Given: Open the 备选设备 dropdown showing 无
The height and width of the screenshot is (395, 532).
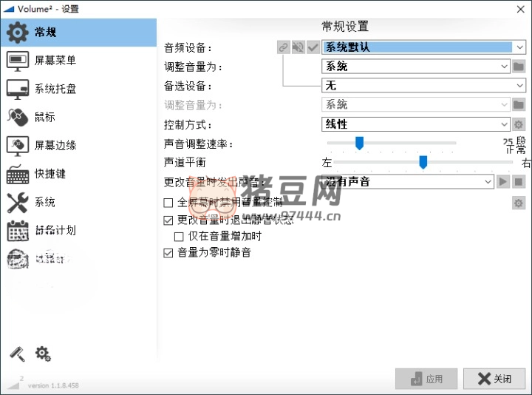Looking at the screenshot, I should pos(520,86).
